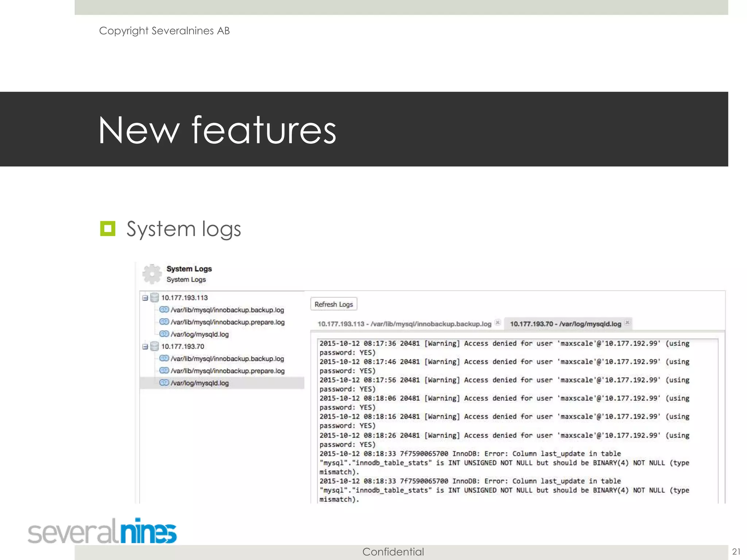Screen dimensions: 747x560
Task: Select host 10.177.193.113 in tree
Action: tap(185, 298)
